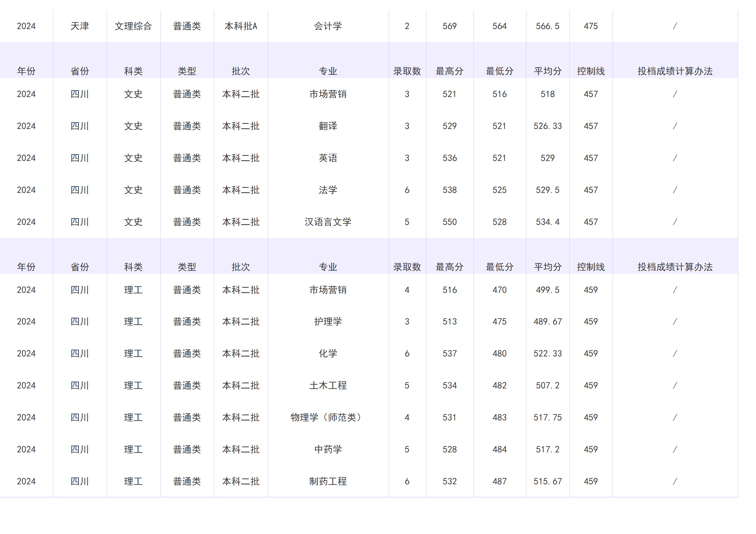Viewport: 756px width, 534px height.
Task: Click the 年份 column header
Action: [26, 71]
